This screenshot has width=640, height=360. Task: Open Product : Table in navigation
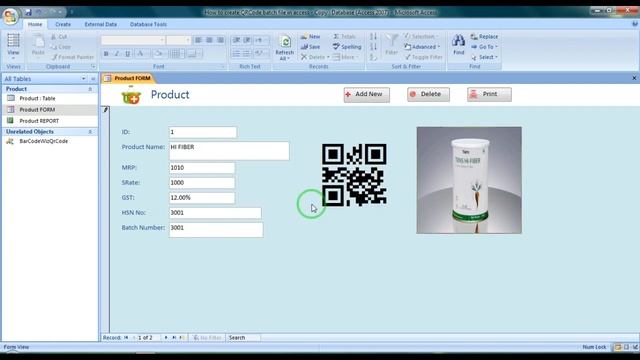[37, 98]
